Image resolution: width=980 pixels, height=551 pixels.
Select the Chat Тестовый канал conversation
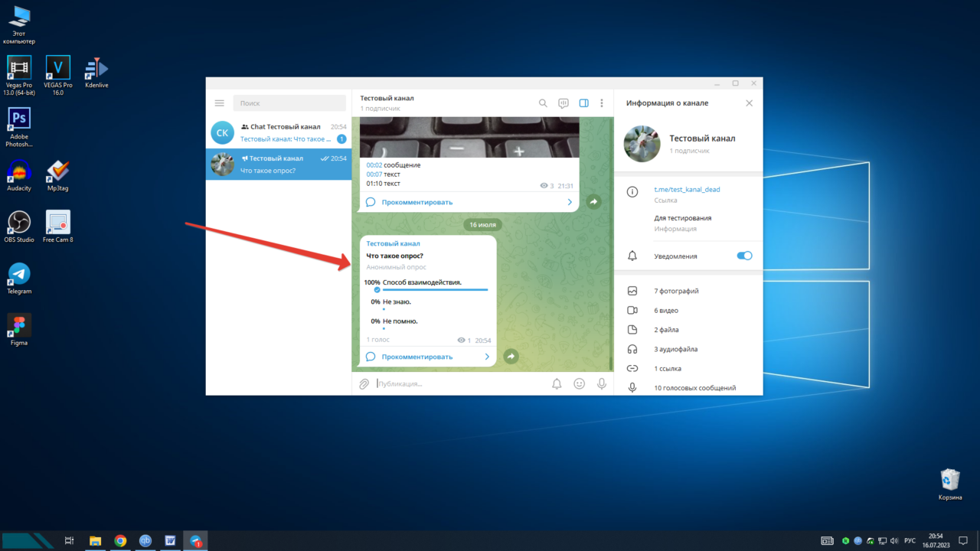279,132
